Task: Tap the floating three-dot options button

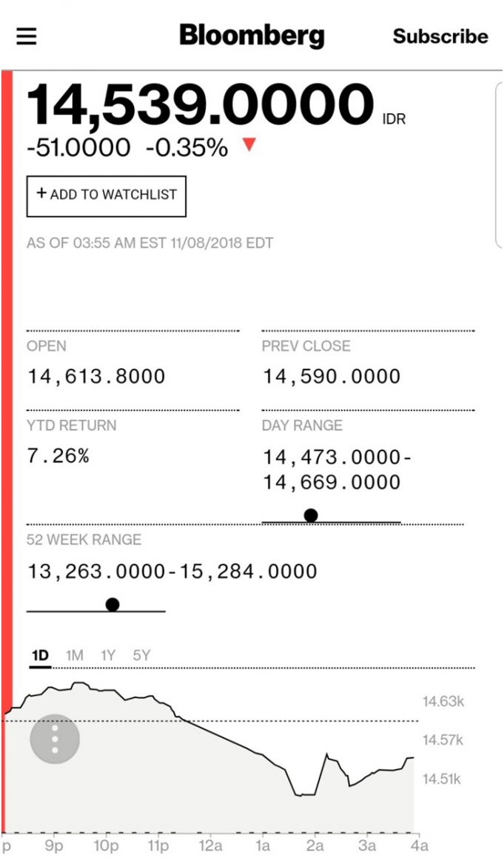Action: click(55, 738)
